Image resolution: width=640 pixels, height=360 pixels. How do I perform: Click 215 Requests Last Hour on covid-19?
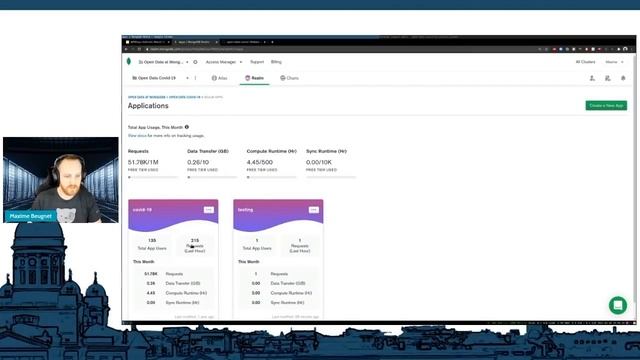click(195, 245)
